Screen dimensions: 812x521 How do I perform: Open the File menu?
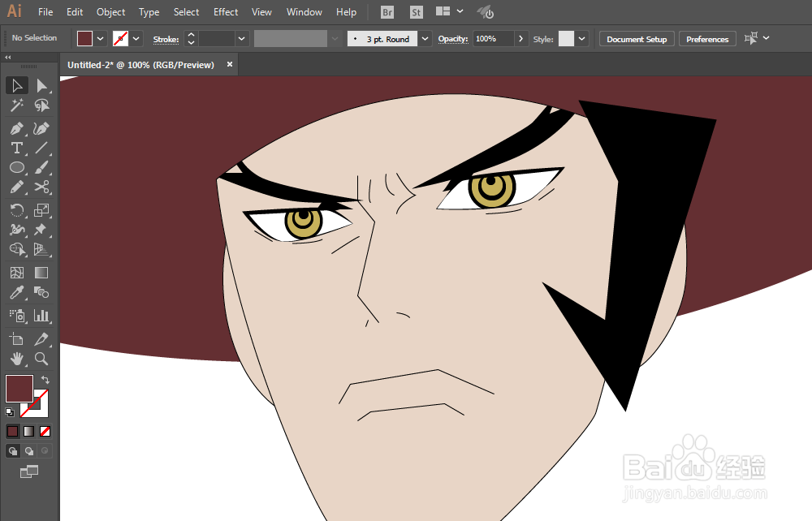(45, 12)
